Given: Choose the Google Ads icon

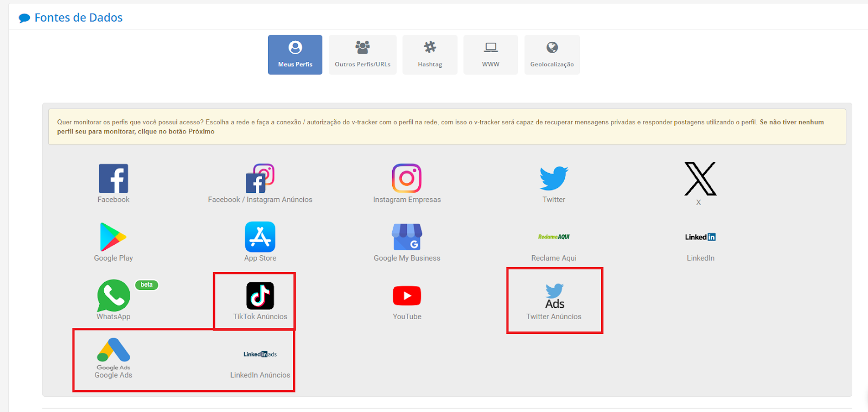Looking at the screenshot, I should [113, 353].
